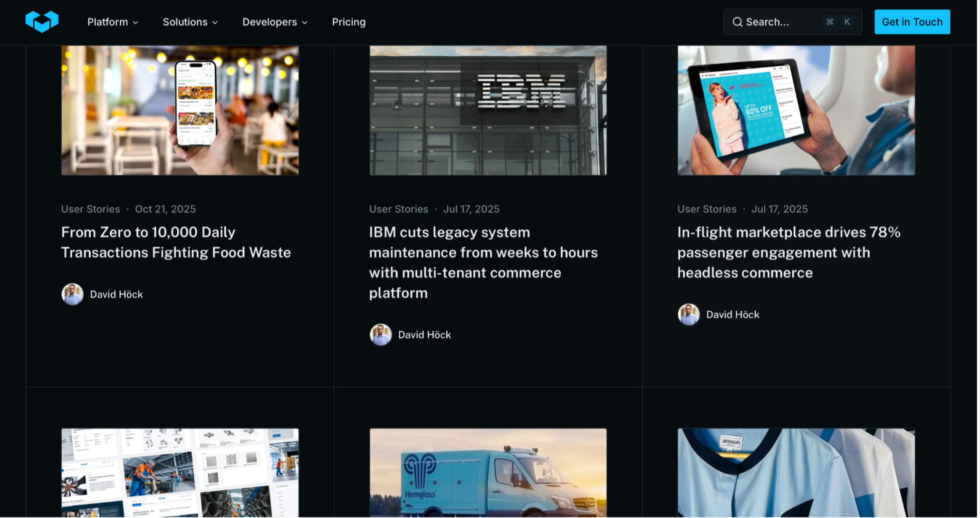Screen dimensions: 980x518
Task: Click the blue cube site logo
Action: tap(42, 22)
